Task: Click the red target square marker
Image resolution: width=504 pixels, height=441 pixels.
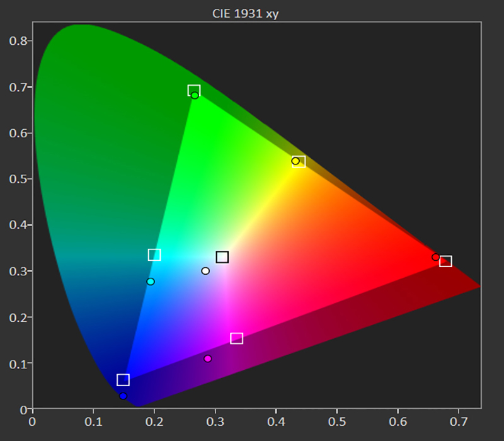Action: [445, 261]
